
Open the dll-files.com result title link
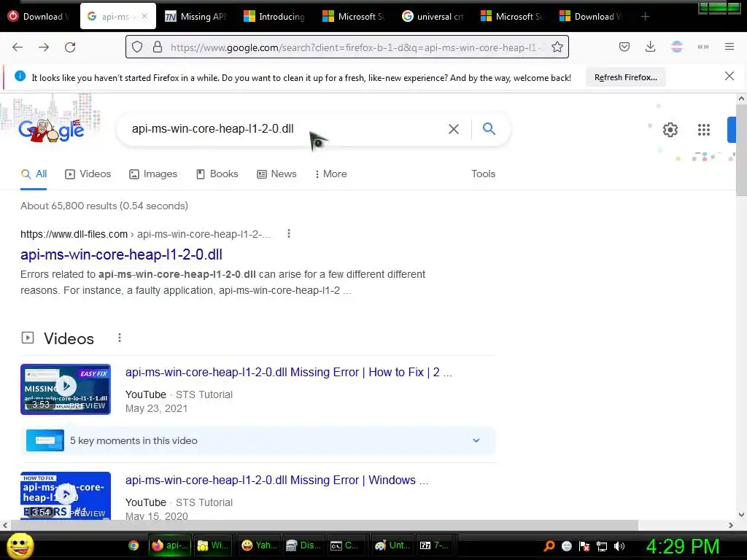coord(122,254)
